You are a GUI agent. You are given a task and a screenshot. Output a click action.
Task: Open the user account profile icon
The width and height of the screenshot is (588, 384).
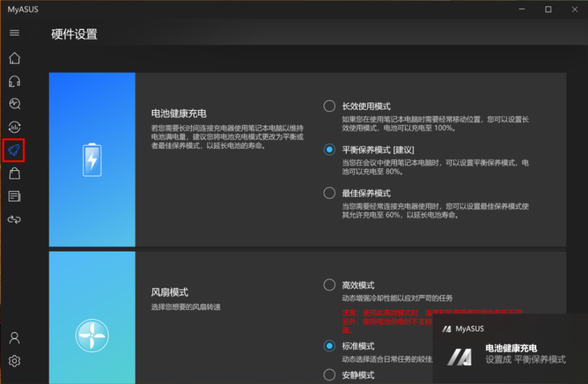click(14, 338)
